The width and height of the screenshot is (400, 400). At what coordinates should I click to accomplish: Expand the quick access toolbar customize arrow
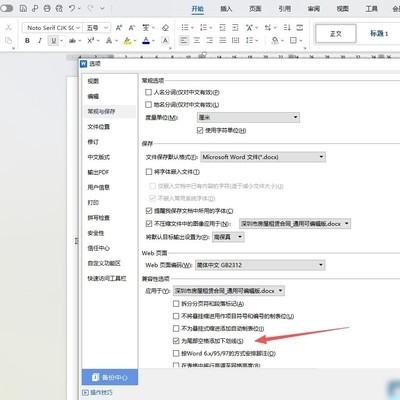pos(102,8)
